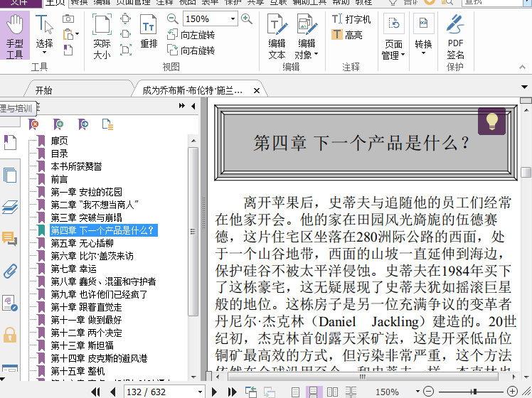The height and width of the screenshot is (398, 532).
Task: Choose the Highlight (高亮) tool
Action: pyautogui.click(x=347, y=35)
